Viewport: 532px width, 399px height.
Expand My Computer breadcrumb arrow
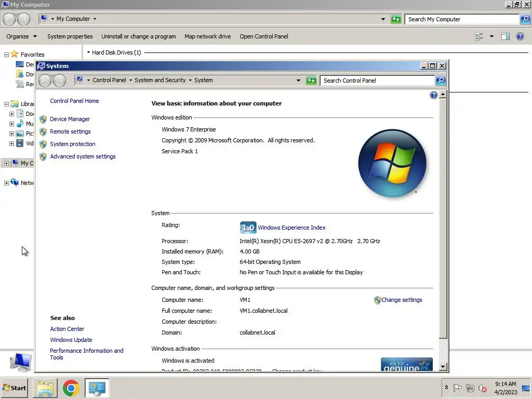point(95,19)
